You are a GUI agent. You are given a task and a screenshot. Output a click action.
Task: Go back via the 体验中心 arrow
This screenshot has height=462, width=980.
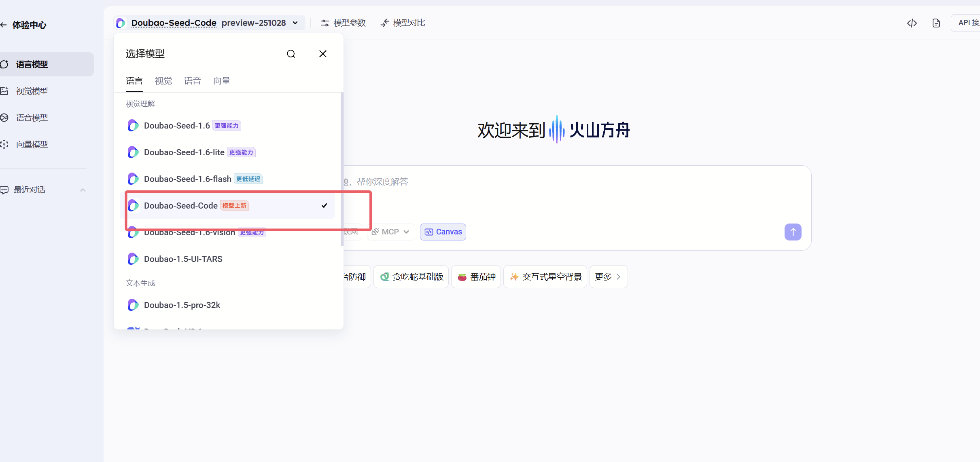click(x=4, y=25)
